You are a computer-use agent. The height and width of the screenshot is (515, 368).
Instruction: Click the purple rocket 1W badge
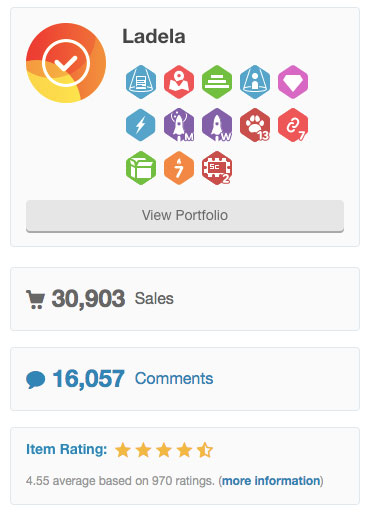(217, 125)
